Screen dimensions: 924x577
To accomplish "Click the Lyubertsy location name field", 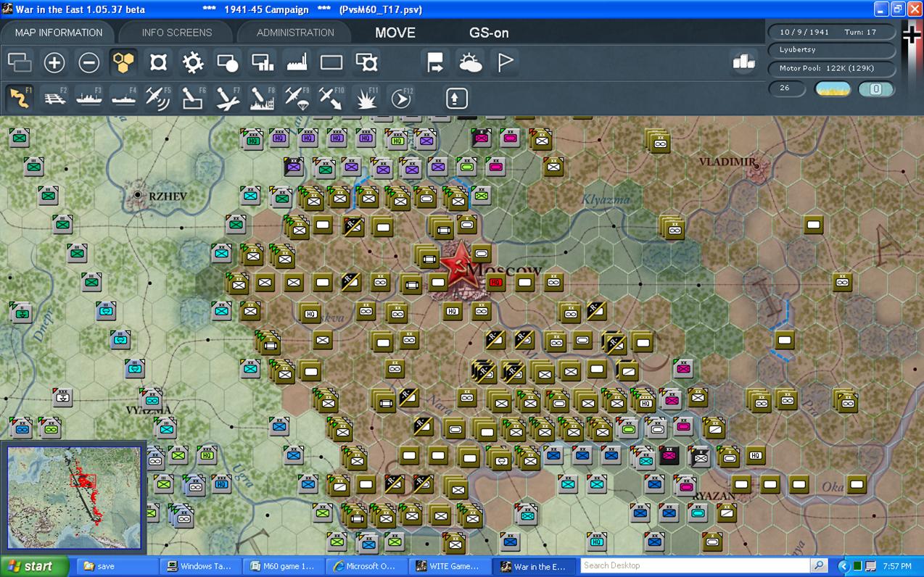I will tap(832, 50).
